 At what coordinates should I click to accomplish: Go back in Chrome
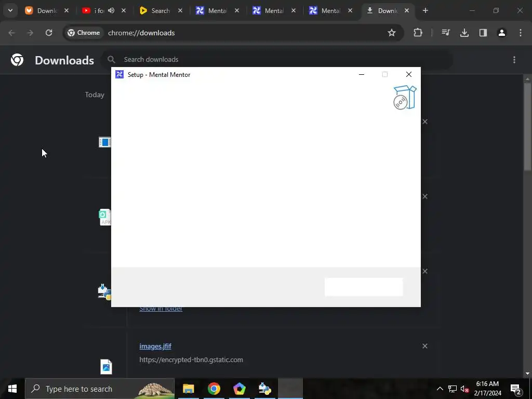(11, 33)
